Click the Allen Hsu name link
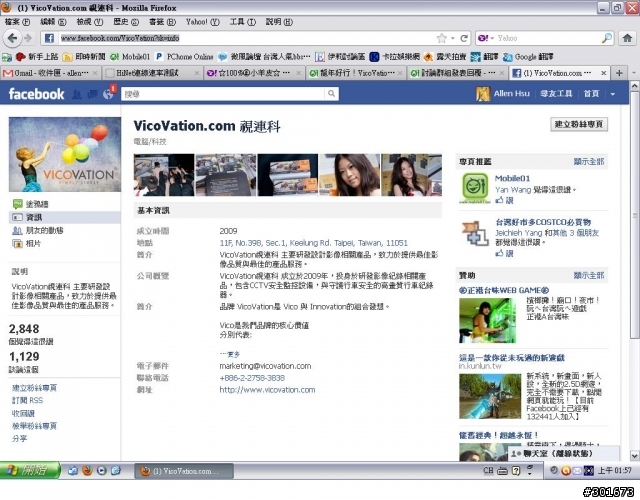 [x=511, y=94]
